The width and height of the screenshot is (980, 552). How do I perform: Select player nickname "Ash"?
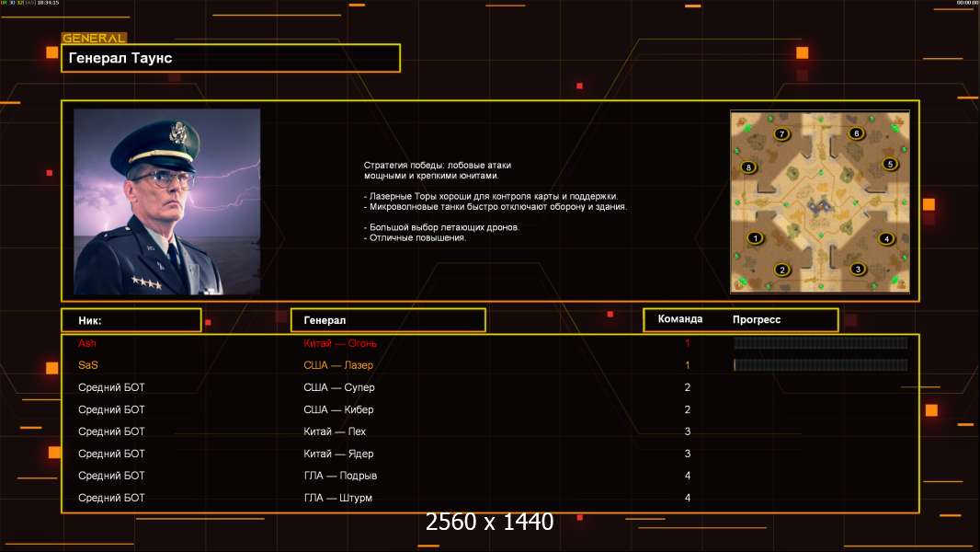pos(86,342)
